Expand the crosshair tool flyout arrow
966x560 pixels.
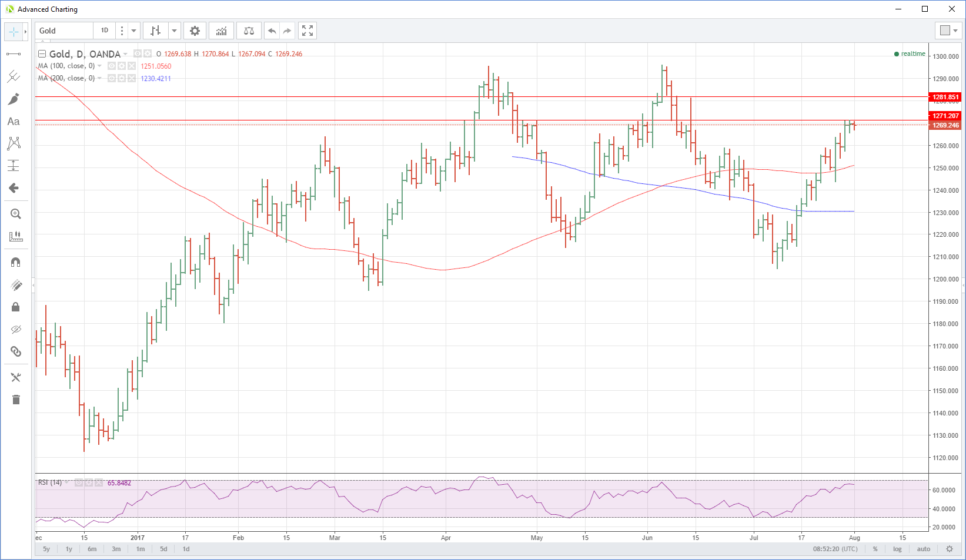25,31
